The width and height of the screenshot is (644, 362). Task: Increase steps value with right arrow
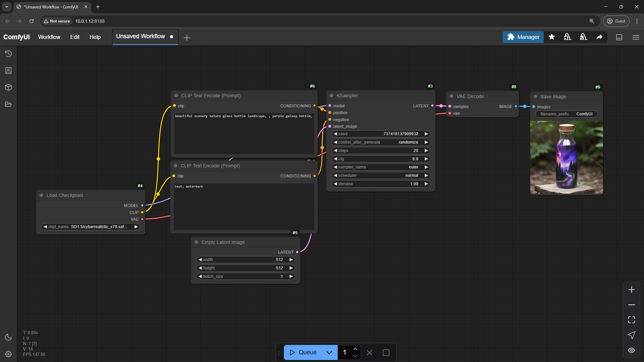tap(426, 151)
